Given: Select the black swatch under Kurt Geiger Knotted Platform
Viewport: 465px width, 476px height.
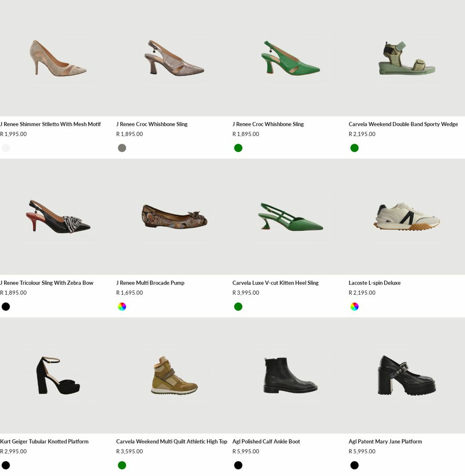Looking at the screenshot, I should (x=6, y=465).
